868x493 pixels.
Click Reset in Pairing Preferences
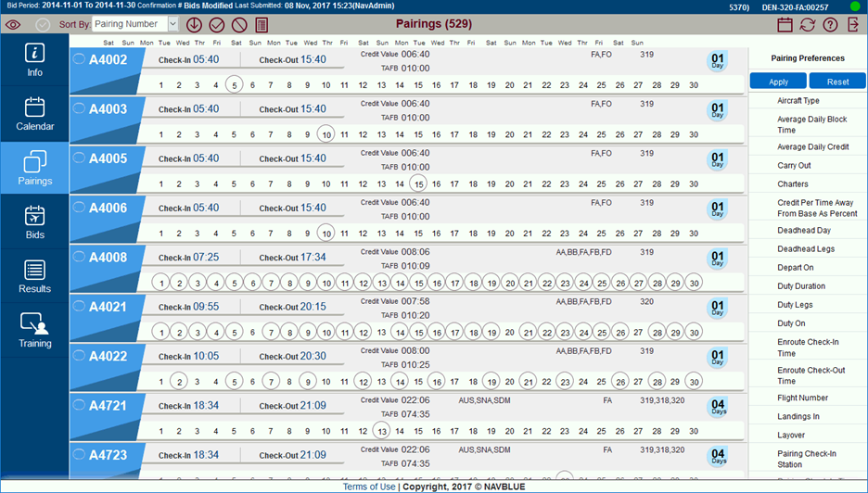click(x=837, y=82)
